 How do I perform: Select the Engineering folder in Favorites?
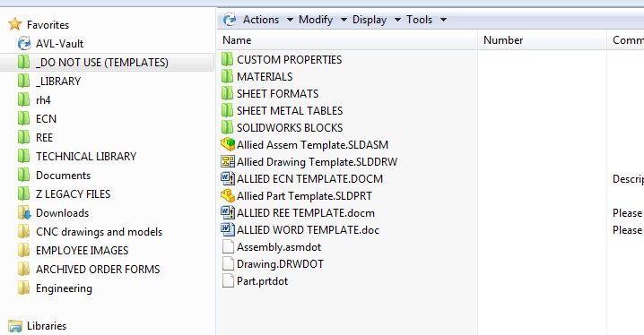64,288
